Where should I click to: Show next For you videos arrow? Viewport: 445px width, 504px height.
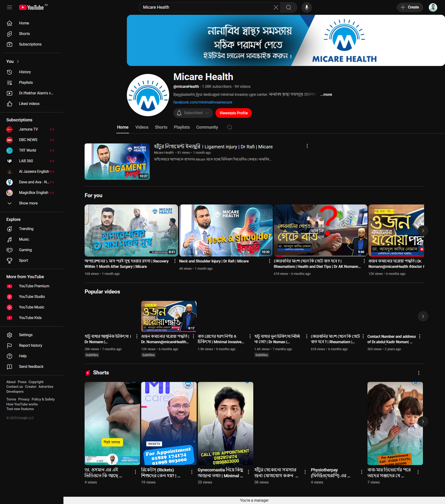point(423,231)
